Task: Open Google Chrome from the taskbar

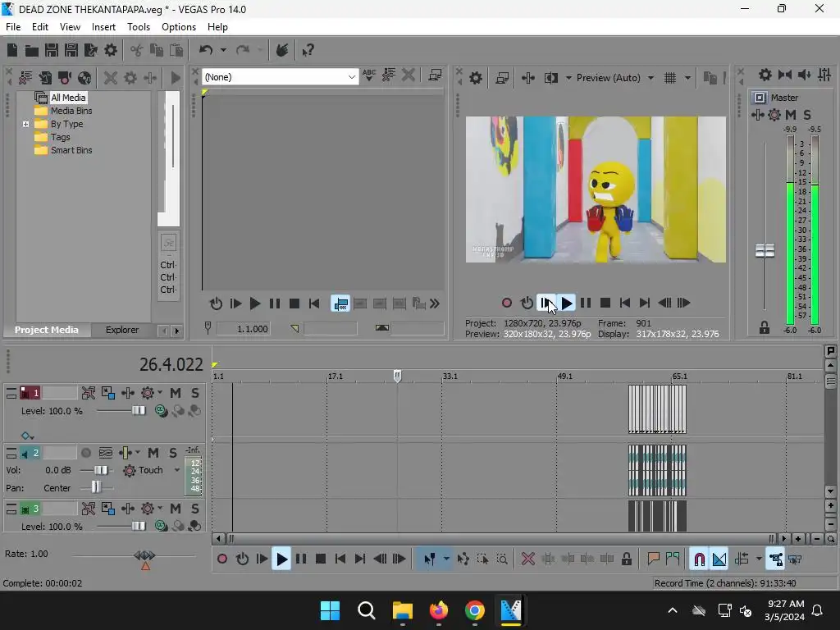Action: 475,610
